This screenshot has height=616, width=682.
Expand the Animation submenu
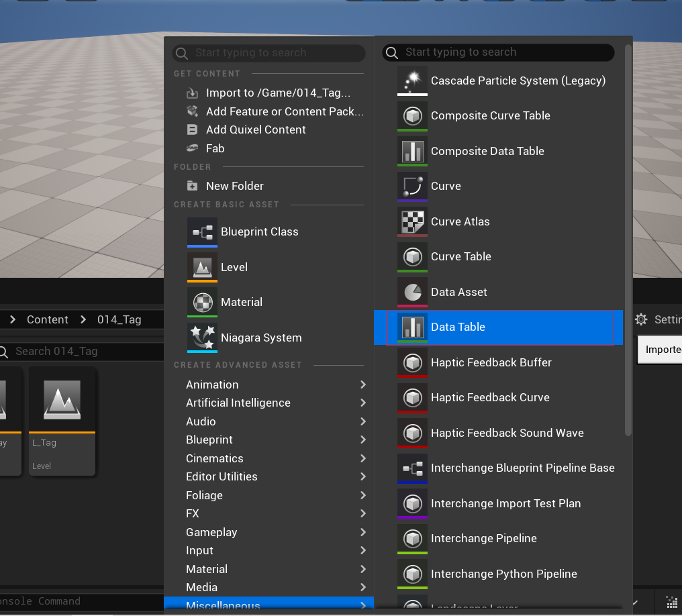point(269,384)
